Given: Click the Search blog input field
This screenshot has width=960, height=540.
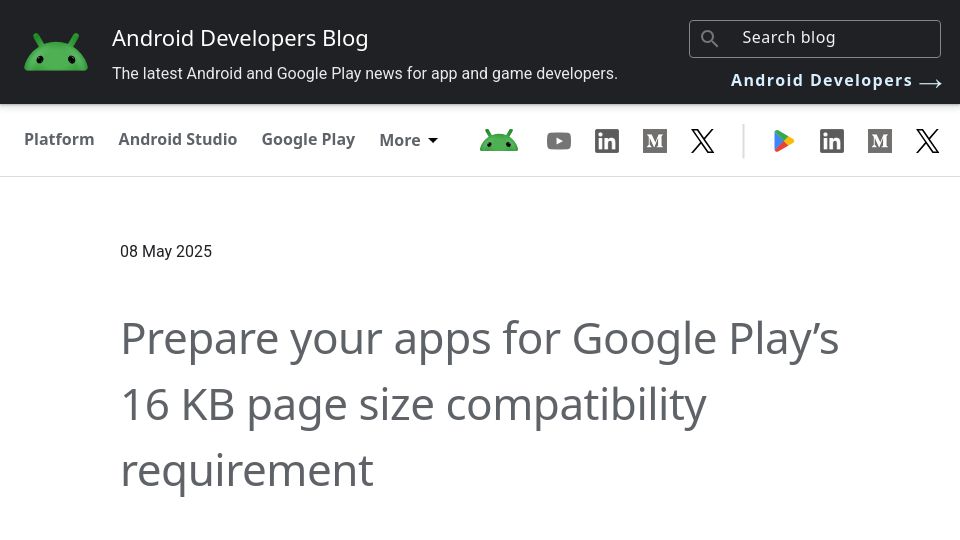Looking at the screenshot, I should click(x=814, y=39).
